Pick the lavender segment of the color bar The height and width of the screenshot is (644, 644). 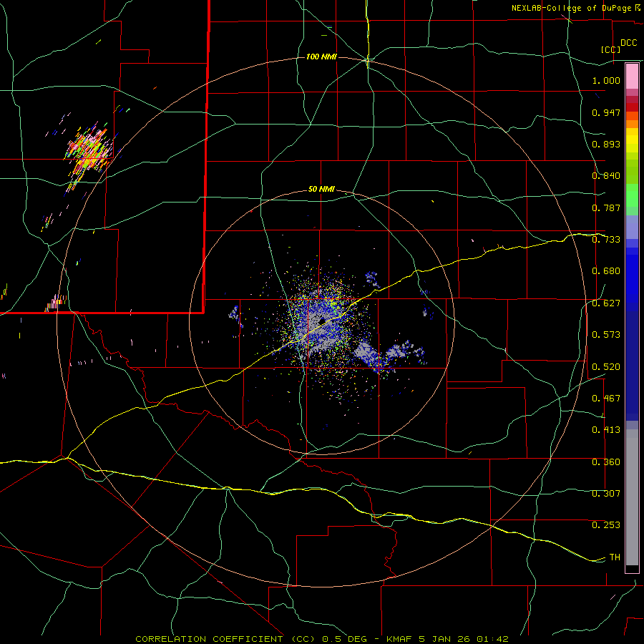point(632,227)
